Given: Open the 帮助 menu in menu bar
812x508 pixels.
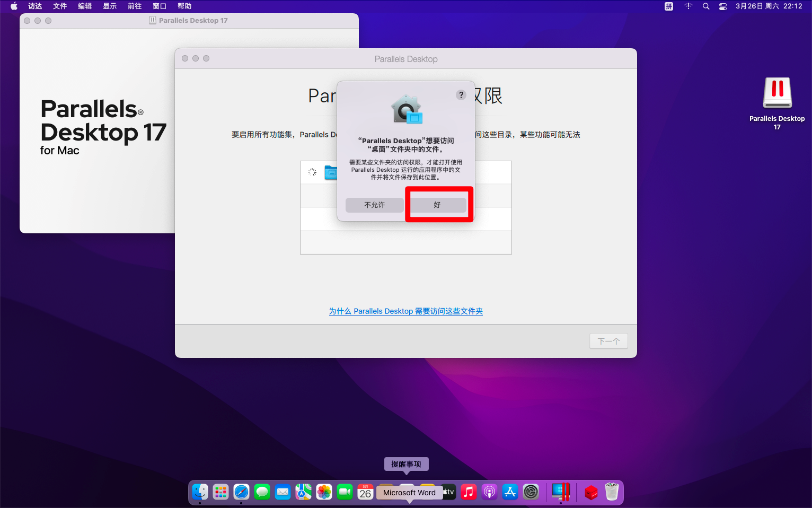Looking at the screenshot, I should pyautogui.click(x=184, y=6).
